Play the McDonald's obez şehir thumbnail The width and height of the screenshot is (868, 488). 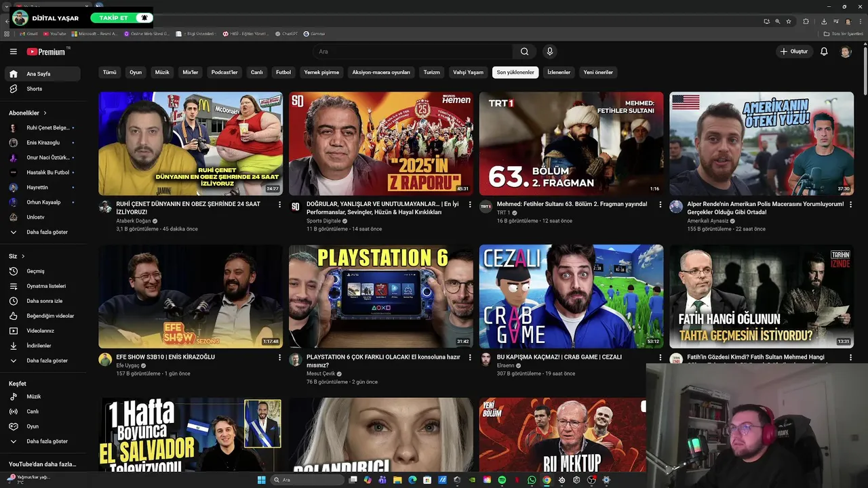coord(191,144)
